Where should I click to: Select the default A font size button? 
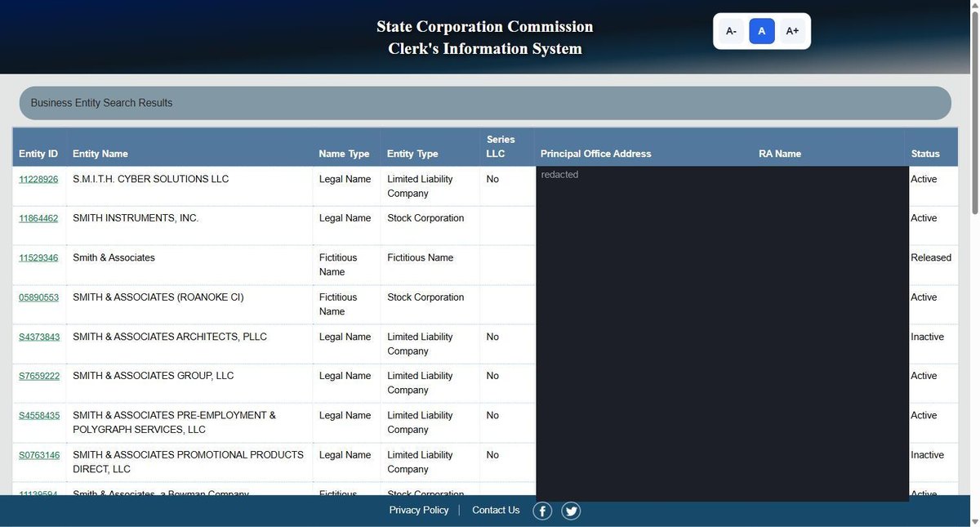click(x=762, y=31)
